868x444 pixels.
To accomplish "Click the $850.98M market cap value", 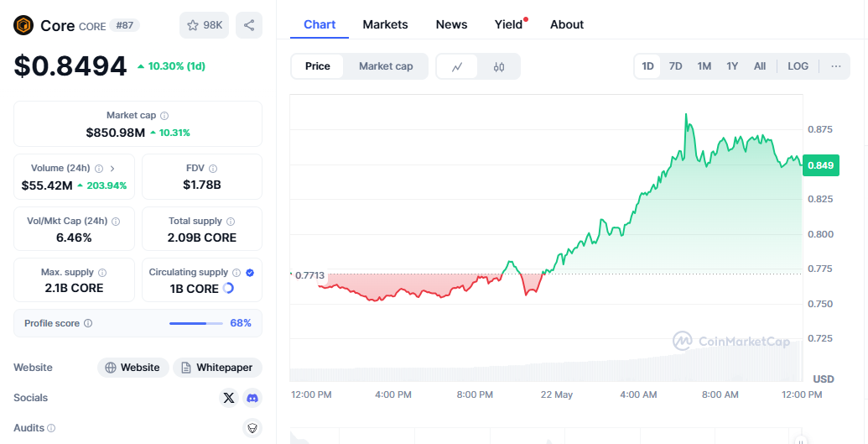I will click(x=115, y=133).
